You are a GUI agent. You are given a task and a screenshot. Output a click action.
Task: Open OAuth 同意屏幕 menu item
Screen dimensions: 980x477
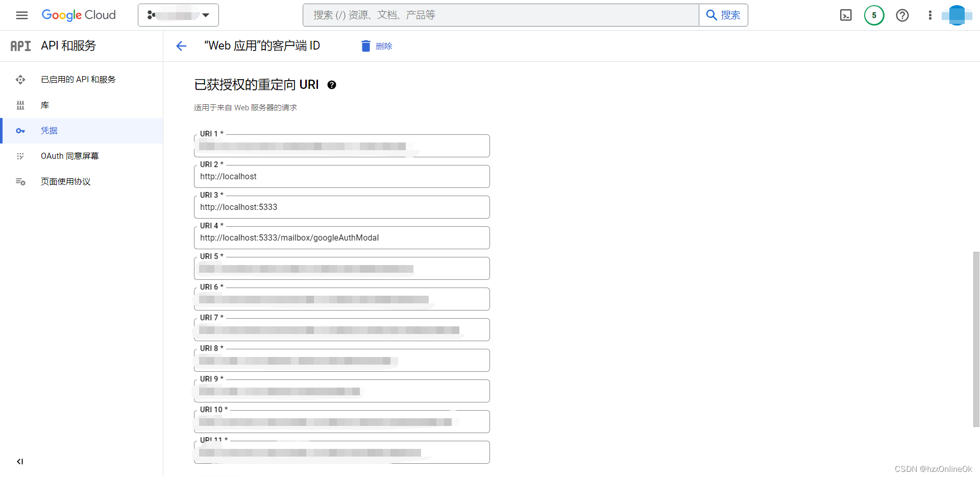[82, 156]
